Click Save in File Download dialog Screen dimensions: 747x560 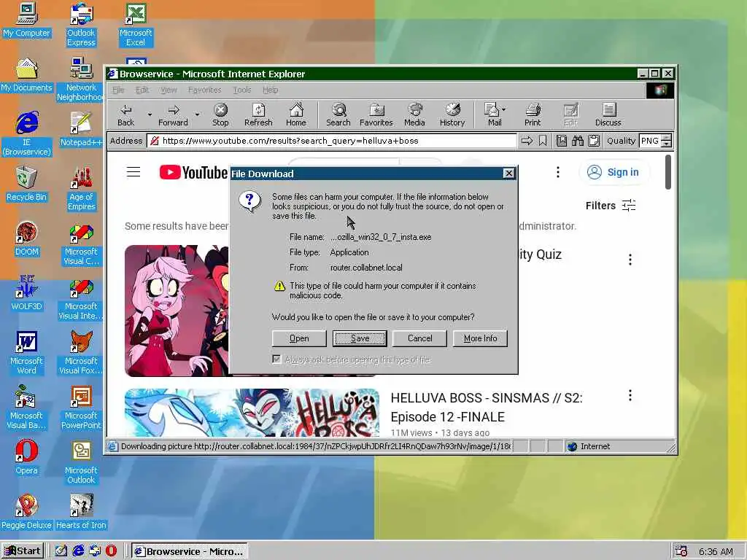point(360,338)
